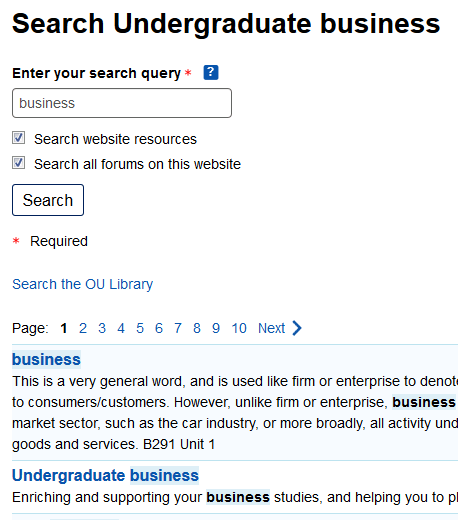This screenshot has width=458, height=520.
Task: Uncheck Search website resources checkbox
Action: (18, 138)
